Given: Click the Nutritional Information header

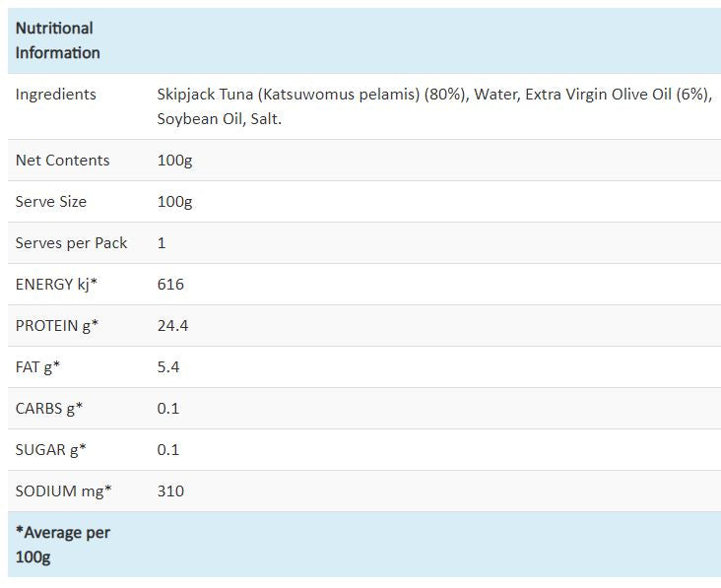Looking at the screenshot, I should 57,40.
